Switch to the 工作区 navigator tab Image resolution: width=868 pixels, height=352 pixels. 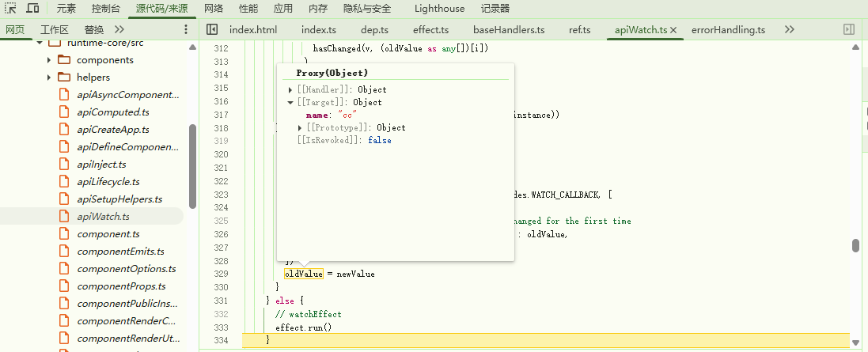(55, 29)
